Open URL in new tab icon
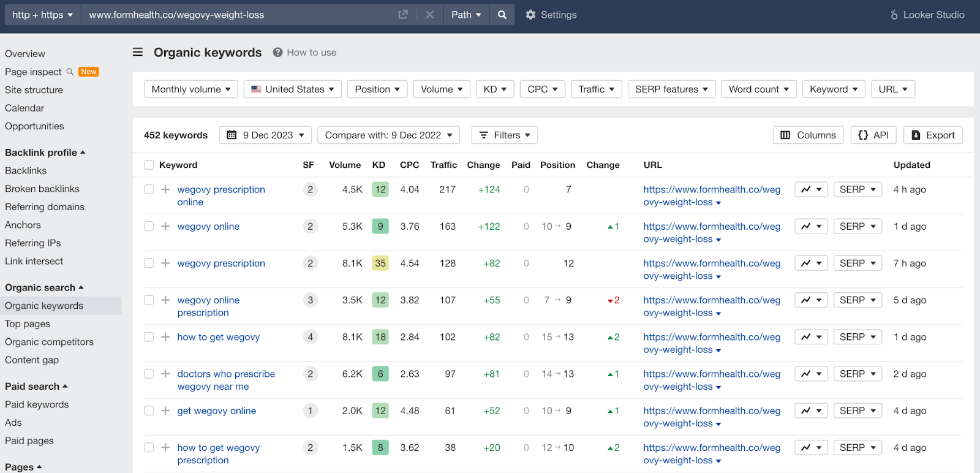Viewport: 980px width, 473px height. 402,15
